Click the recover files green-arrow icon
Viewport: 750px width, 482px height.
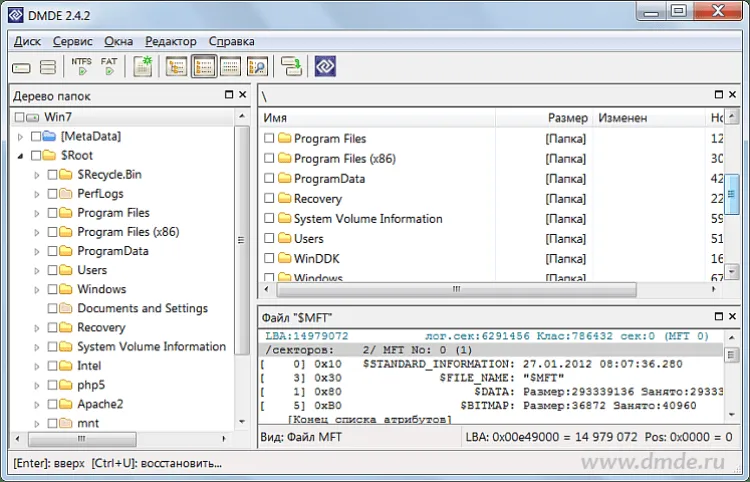tap(291, 67)
